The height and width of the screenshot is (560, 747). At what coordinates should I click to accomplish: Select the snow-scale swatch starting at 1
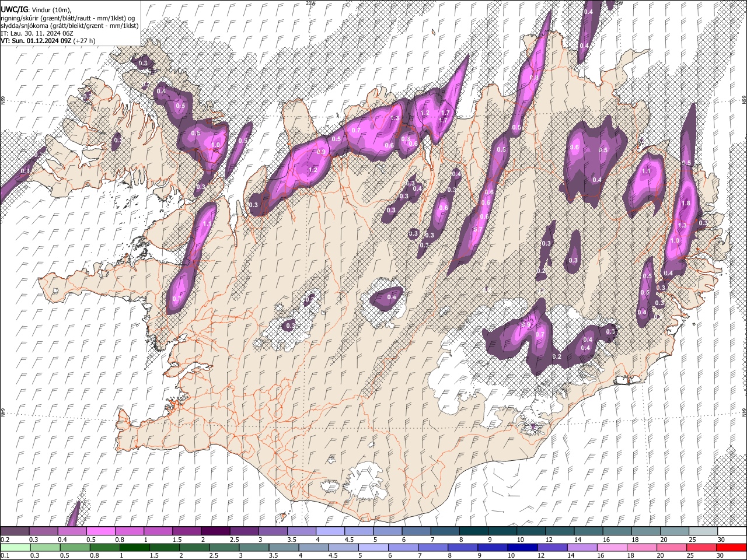158,531
